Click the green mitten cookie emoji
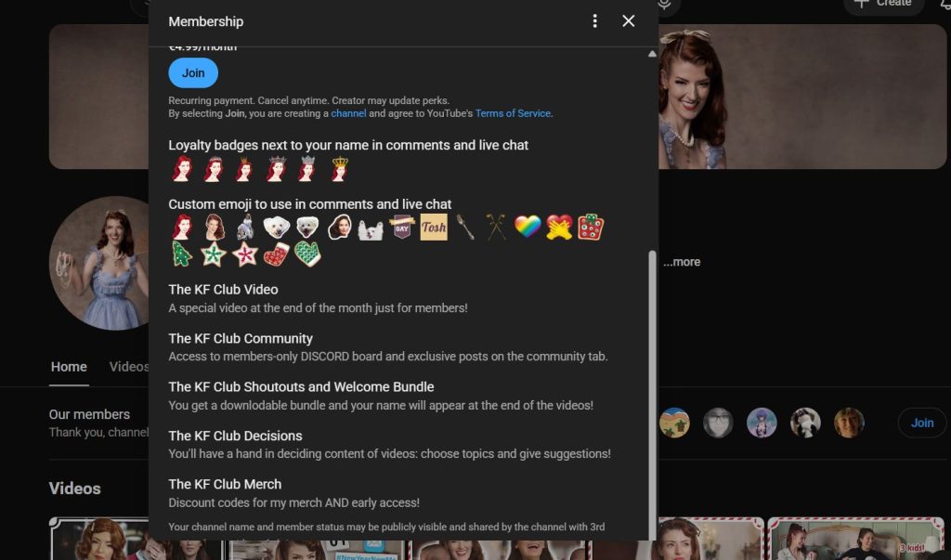 tap(307, 254)
